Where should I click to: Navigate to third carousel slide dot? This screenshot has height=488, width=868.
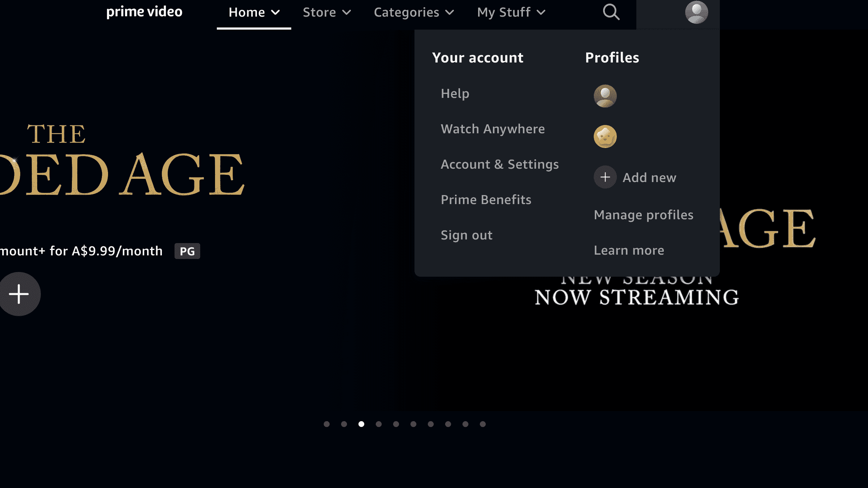pyautogui.click(x=361, y=424)
